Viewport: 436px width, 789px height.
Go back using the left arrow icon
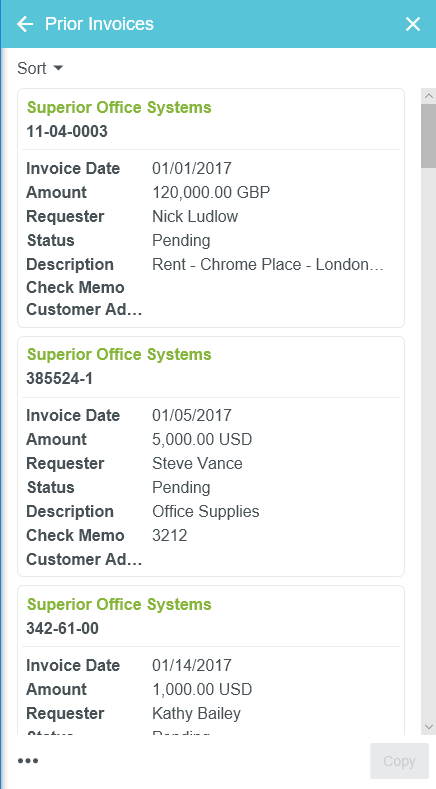tap(25, 24)
